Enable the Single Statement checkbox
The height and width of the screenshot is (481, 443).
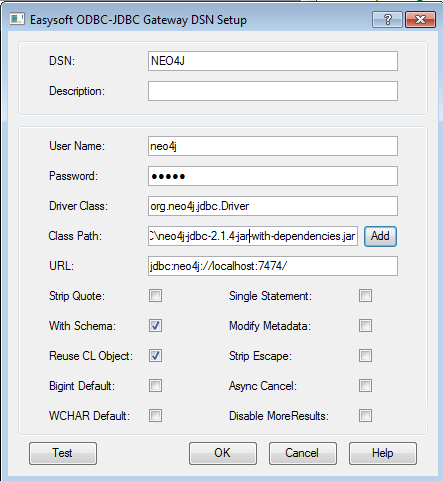tap(365, 296)
